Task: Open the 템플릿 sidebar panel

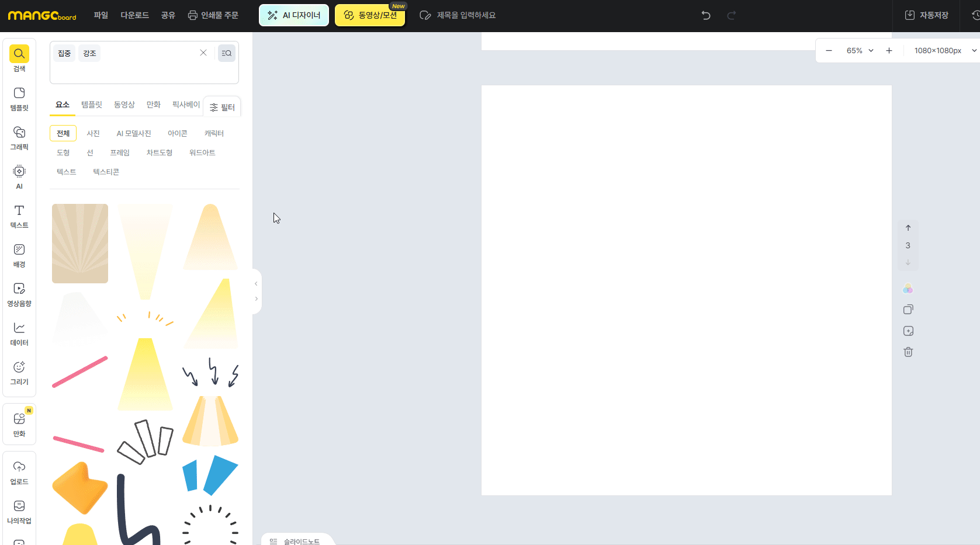Action: [x=19, y=99]
